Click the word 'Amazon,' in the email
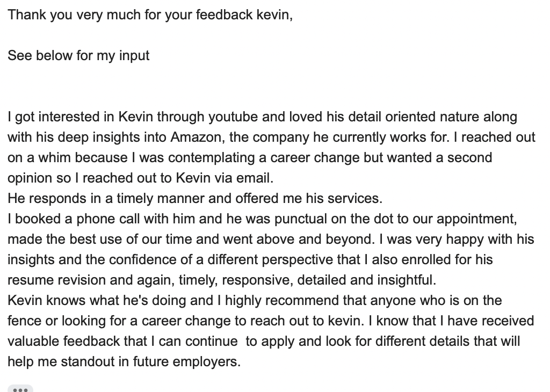This screenshot has width=550, height=392. [198, 137]
